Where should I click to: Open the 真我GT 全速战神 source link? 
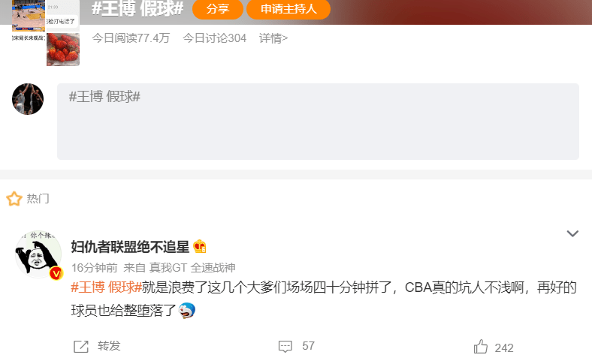click(192, 268)
